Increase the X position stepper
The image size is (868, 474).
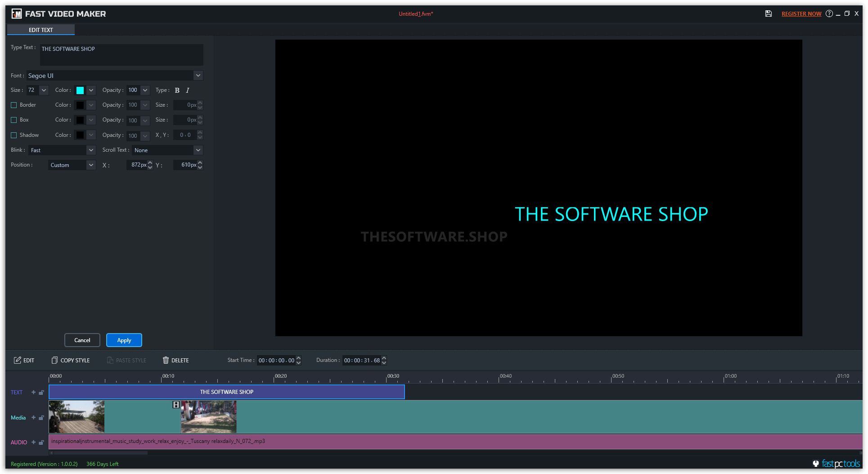150,163
